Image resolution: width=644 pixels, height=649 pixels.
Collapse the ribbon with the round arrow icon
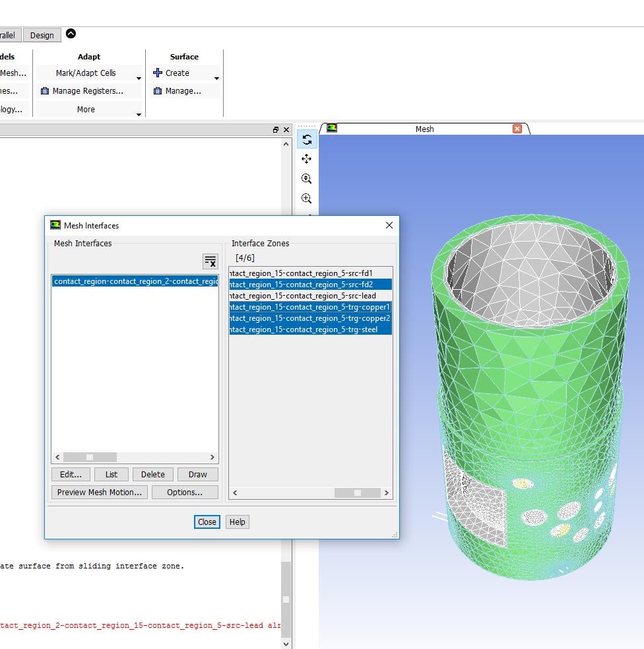click(x=71, y=34)
